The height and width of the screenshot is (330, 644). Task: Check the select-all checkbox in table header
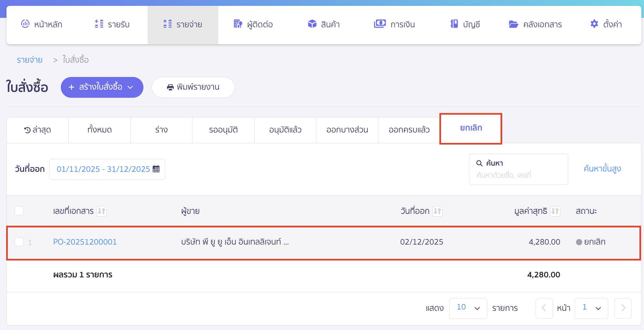click(19, 211)
